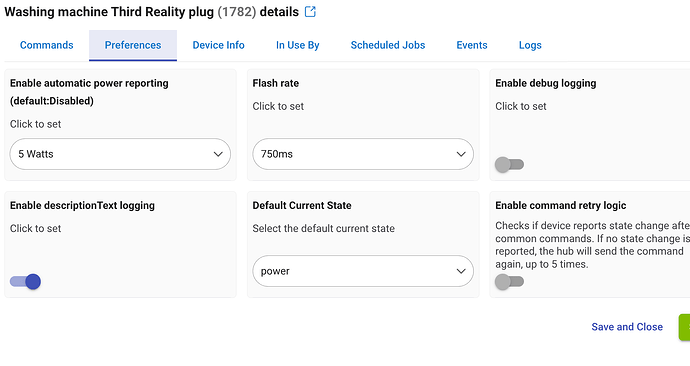The width and height of the screenshot is (690, 366).
Task: Open the Default Current State power dropdown
Action: pyautogui.click(x=363, y=271)
